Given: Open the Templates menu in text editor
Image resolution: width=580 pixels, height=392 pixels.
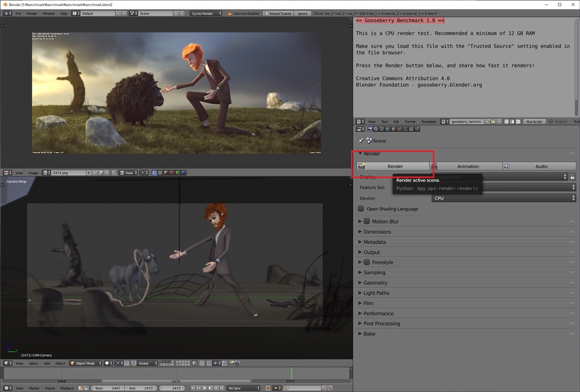Looking at the screenshot, I should (x=429, y=121).
